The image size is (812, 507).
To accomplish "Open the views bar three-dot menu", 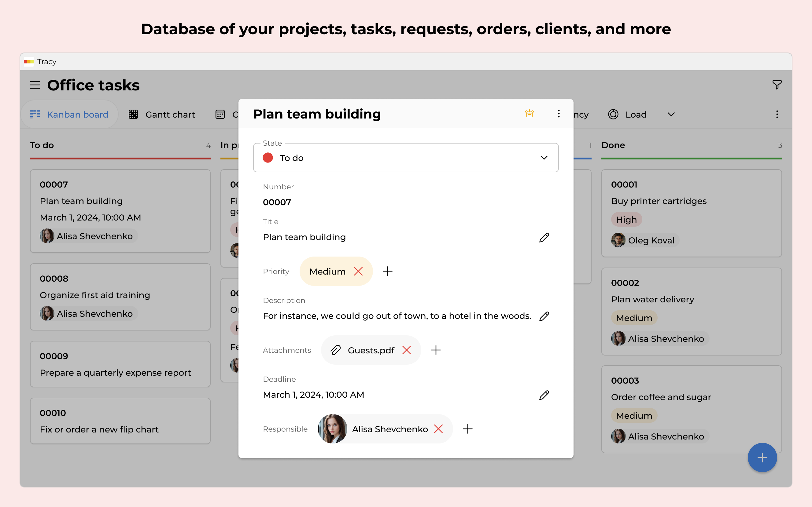I will click(x=777, y=114).
